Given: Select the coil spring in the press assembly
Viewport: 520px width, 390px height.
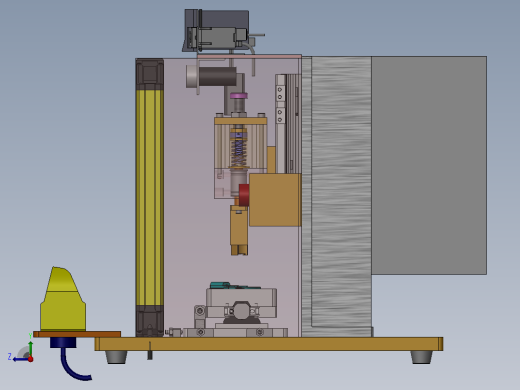Looking at the screenshot, I should [239, 152].
